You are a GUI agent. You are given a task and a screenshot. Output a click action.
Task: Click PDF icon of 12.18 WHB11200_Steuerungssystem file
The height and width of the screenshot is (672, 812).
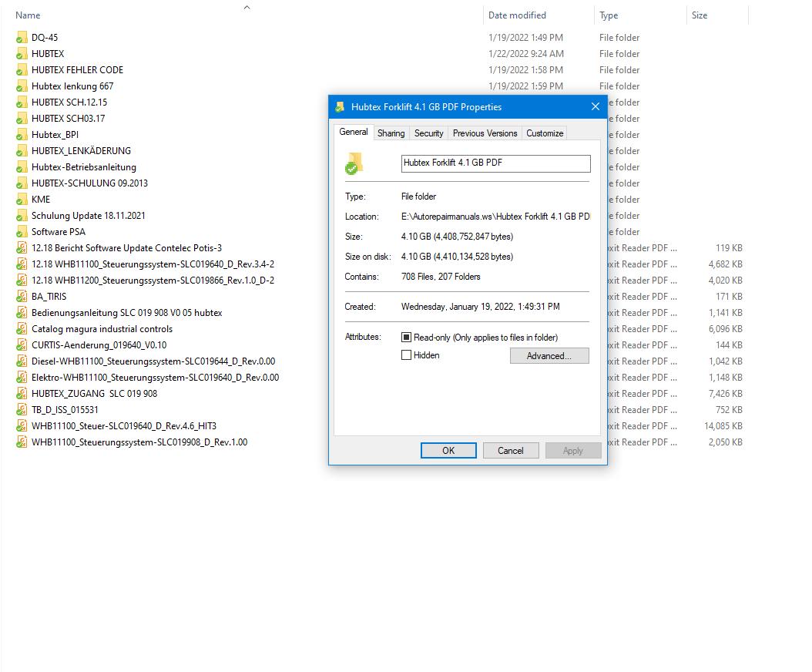tap(22, 281)
